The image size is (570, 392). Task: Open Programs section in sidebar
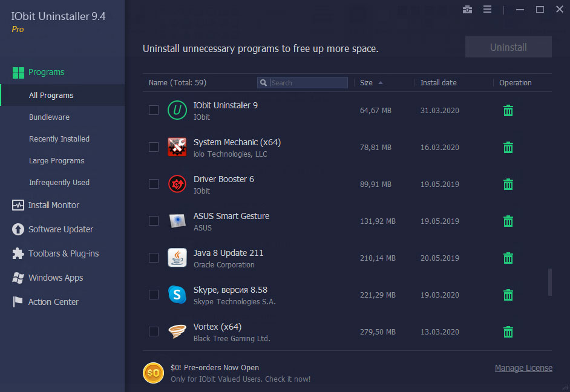pyautogui.click(x=46, y=73)
